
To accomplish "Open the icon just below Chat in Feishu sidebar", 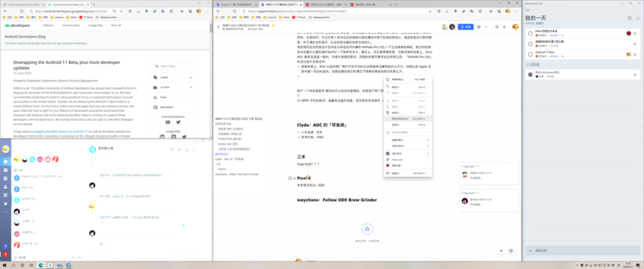I will coord(6,170).
